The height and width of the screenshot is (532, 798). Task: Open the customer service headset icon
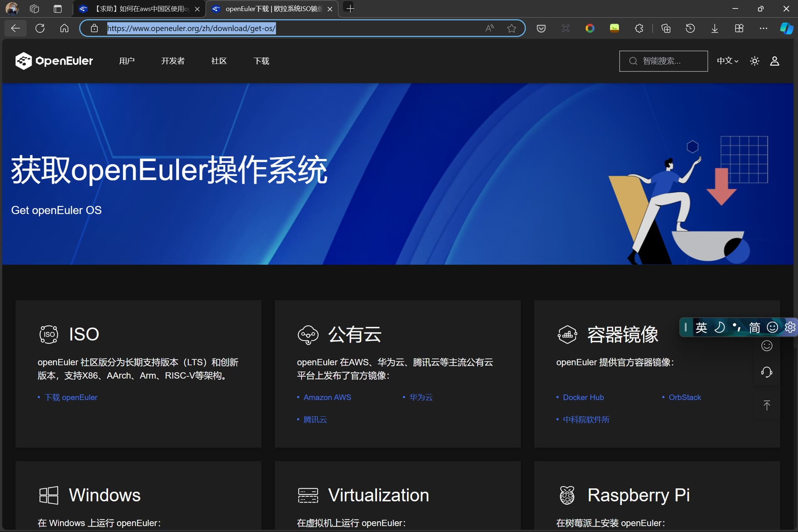[766, 372]
